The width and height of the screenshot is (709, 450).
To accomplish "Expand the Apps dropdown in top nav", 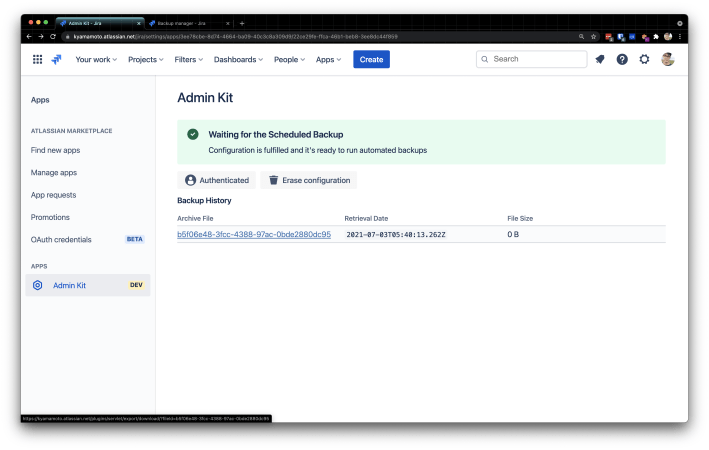I will pos(328,59).
